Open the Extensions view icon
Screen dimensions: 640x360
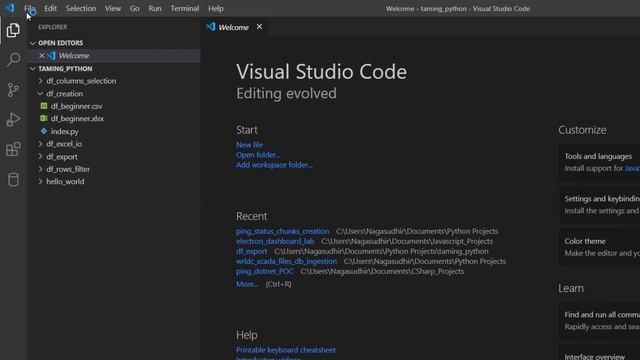[13, 149]
